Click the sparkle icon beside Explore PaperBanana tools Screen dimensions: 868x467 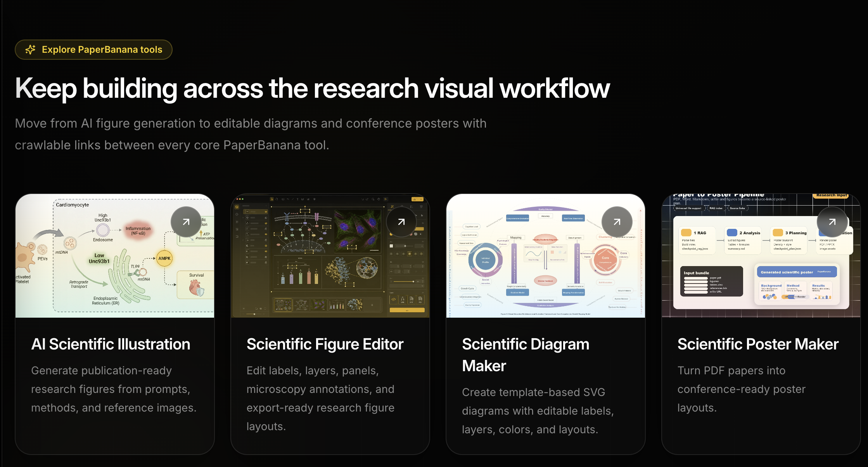[x=30, y=50]
